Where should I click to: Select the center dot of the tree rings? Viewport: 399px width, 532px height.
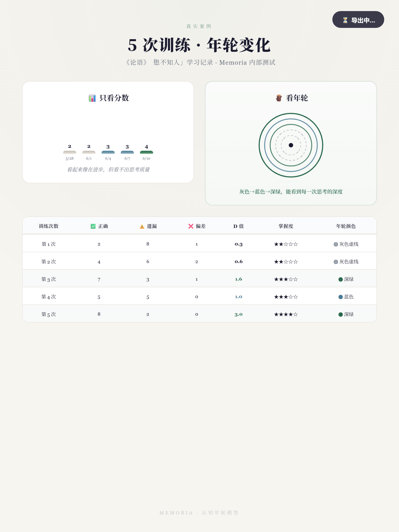(291, 145)
